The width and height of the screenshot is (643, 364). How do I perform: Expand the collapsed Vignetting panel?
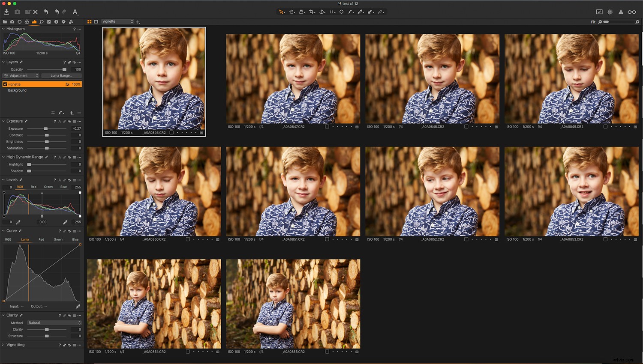(3, 345)
